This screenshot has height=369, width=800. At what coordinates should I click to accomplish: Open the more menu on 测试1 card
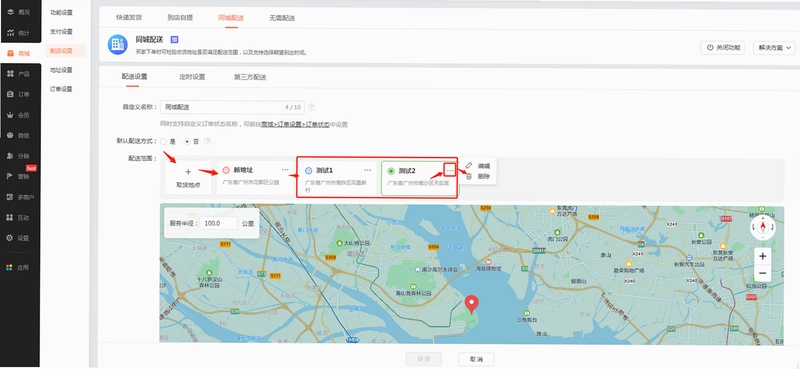368,170
